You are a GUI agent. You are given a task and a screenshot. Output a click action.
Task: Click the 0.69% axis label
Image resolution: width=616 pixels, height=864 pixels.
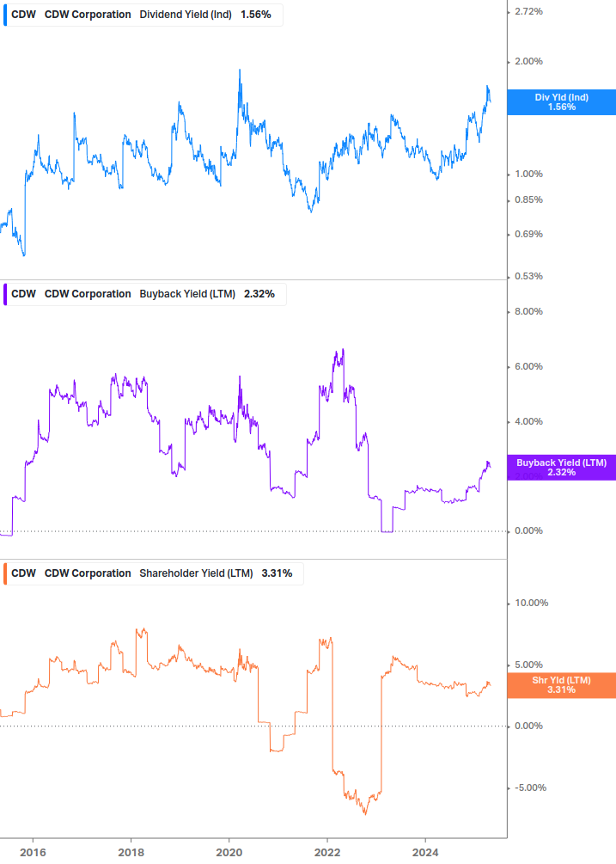[528, 234]
